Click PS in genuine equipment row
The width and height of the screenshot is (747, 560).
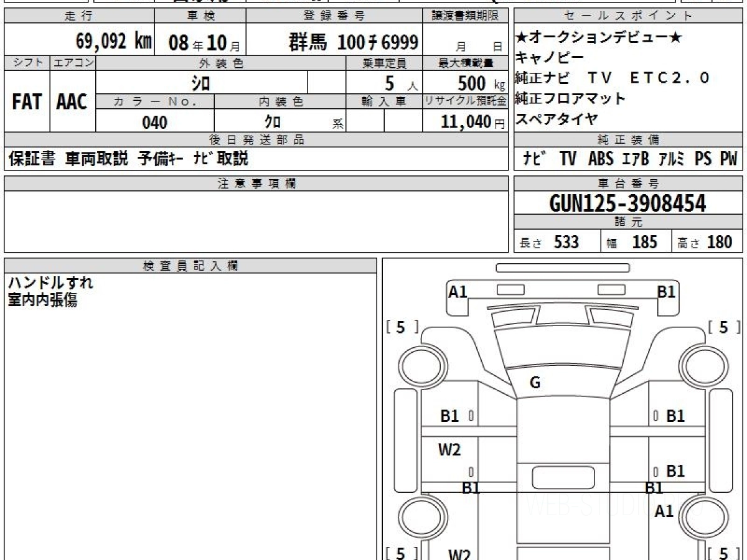[703, 159]
